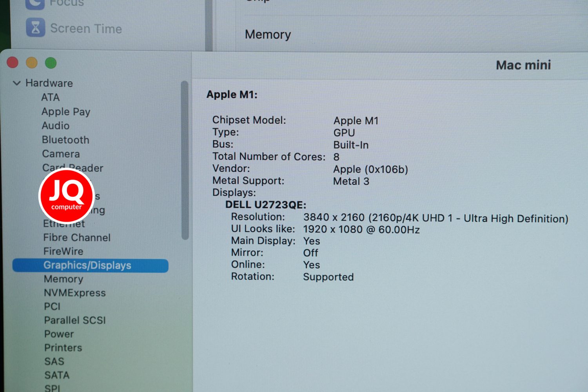Image resolution: width=588 pixels, height=392 pixels.
Task: Collapse the Hardware tree section
Action: tap(16, 83)
